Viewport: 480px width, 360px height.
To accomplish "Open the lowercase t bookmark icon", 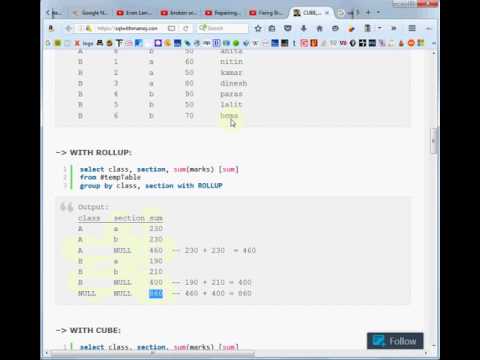I will coord(294,43).
